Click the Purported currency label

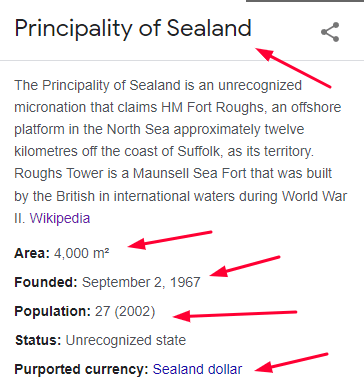(81, 369)
